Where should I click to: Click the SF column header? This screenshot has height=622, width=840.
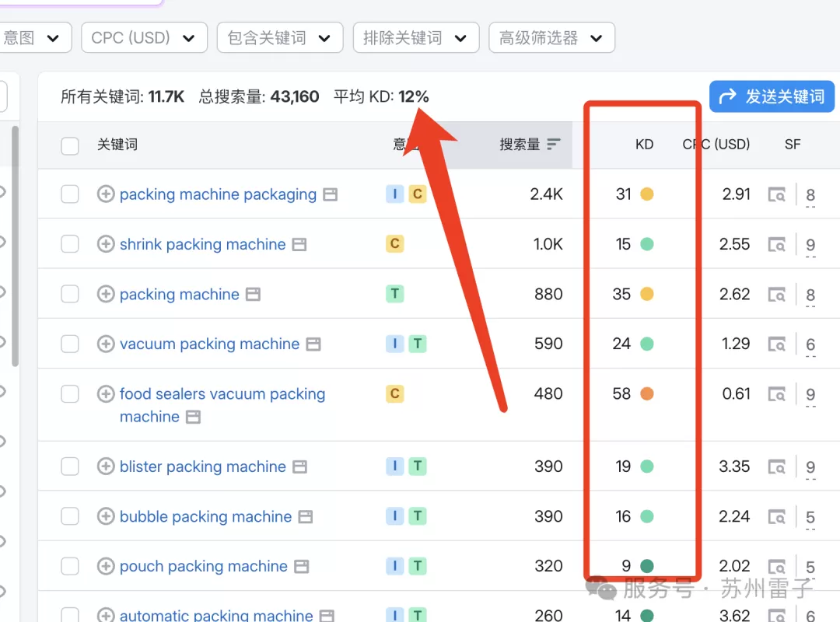pyautogui.click(x=793, y=144)
